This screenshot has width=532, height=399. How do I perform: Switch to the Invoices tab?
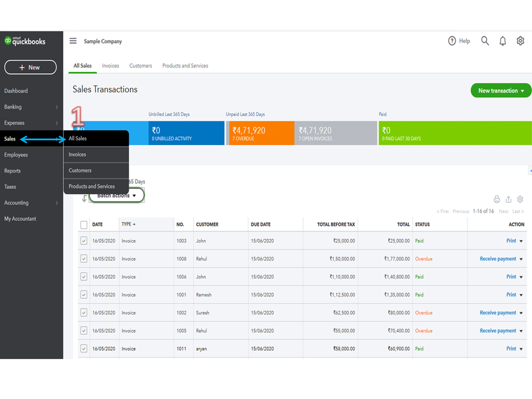click(x=110, y=66)
